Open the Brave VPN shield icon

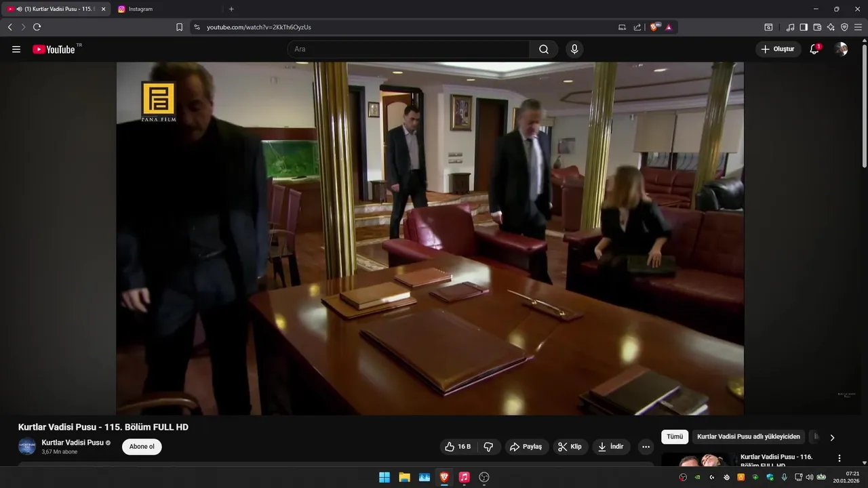click(844, 27)
